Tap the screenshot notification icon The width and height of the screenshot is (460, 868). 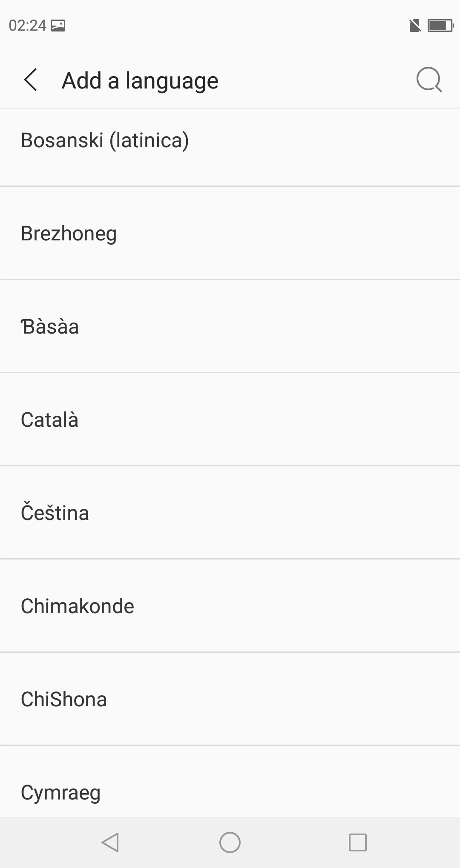tap(58, 26)
